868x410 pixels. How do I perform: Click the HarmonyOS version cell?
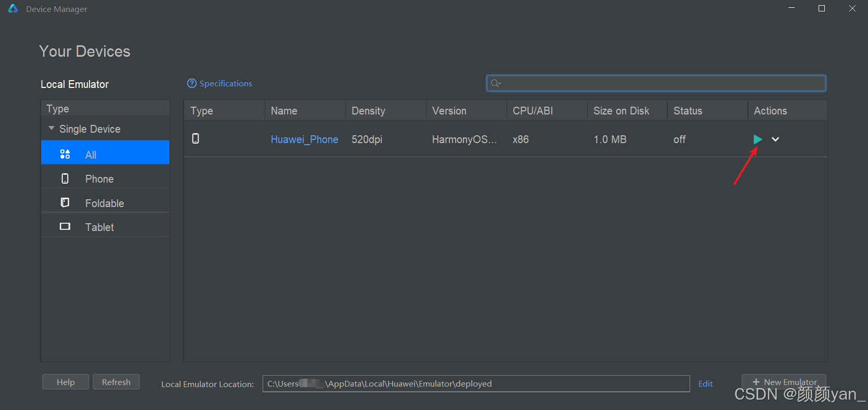pyautogui.click(x=464, y=139)
